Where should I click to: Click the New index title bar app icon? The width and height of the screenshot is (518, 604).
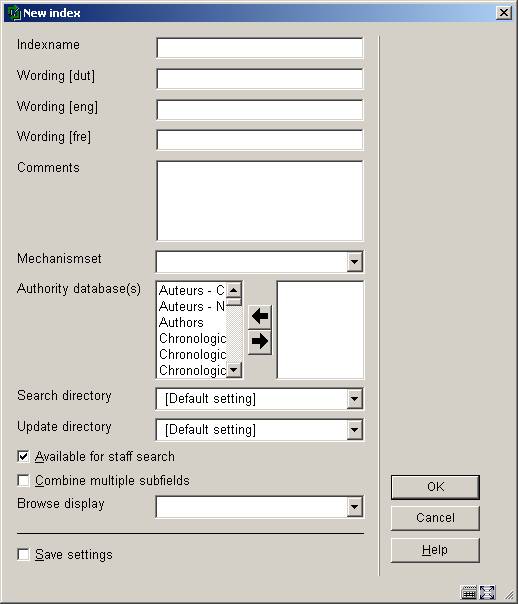click(x=14, y=13)
